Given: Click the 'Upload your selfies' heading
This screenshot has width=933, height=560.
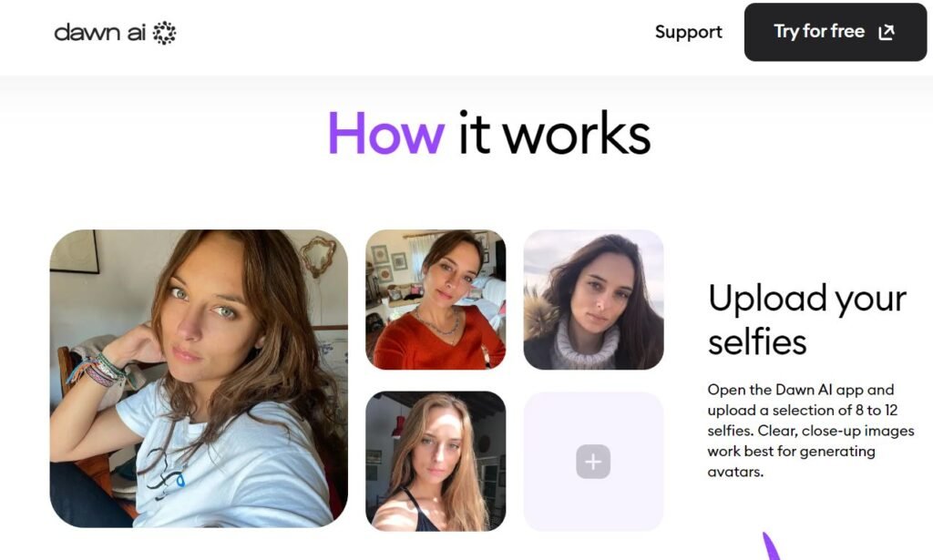Looking at the screenshot, I should (807, 320).
